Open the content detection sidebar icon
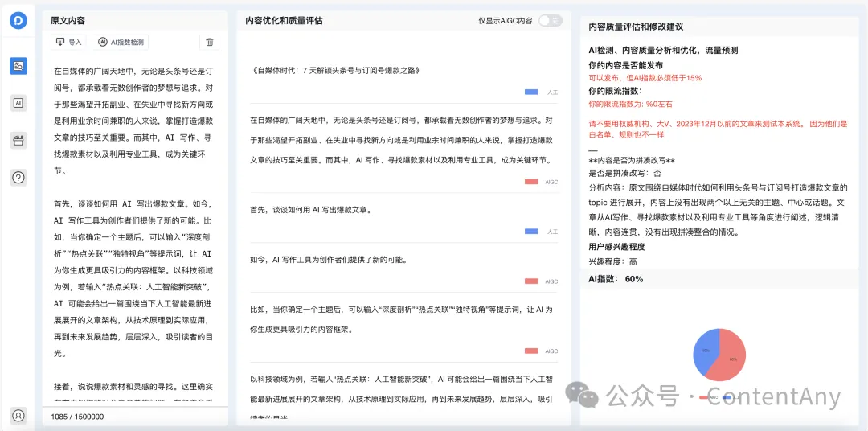868x431 pixels. [18, 66]
